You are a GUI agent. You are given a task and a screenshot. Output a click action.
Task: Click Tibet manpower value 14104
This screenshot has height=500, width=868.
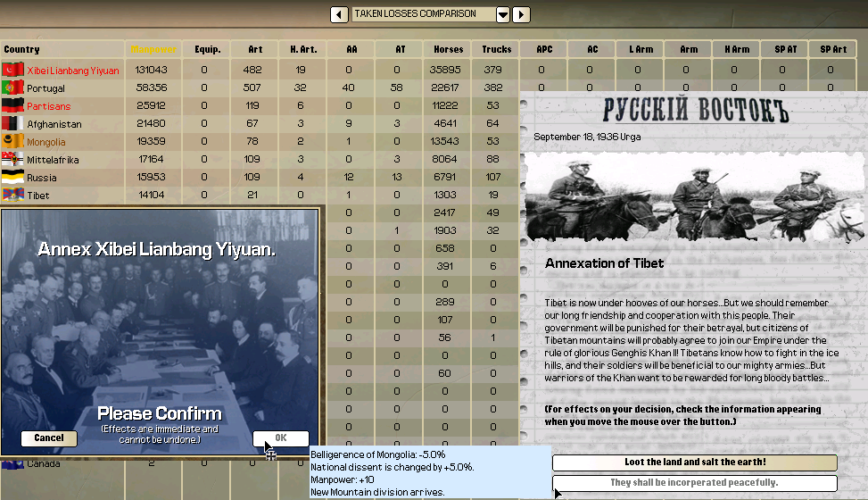click(151, 195)
